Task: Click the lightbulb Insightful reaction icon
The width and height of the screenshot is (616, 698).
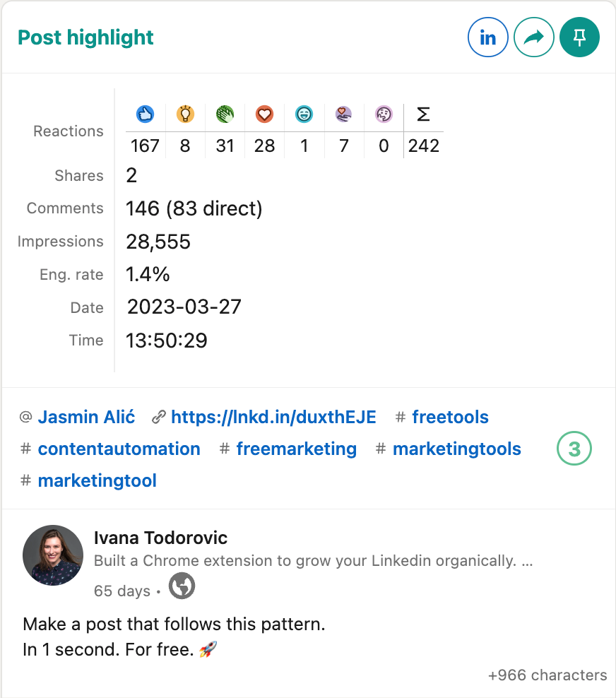Action: pos(185,114)
